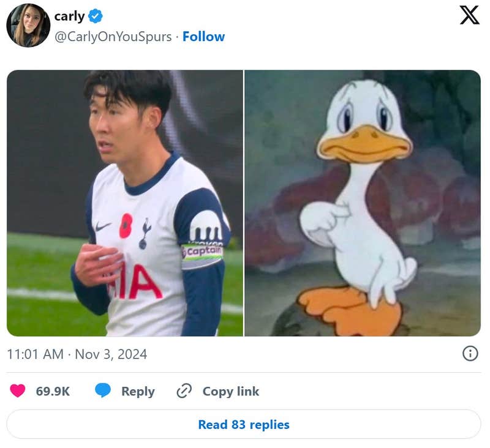Viewport: 490px width, 448px height.
Task: Expand the replies by clicking Read 83 replies
Action: tap(244, 425)
